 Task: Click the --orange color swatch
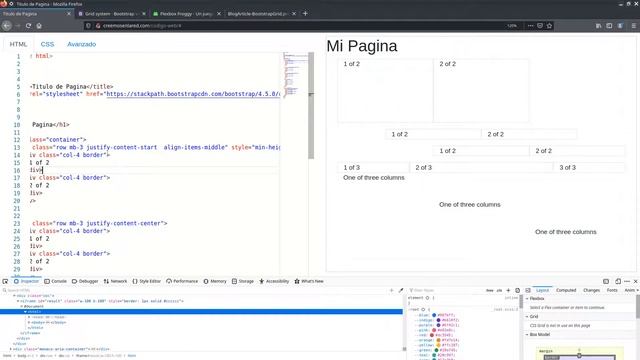pyautogui.click(x=438, y=340)
